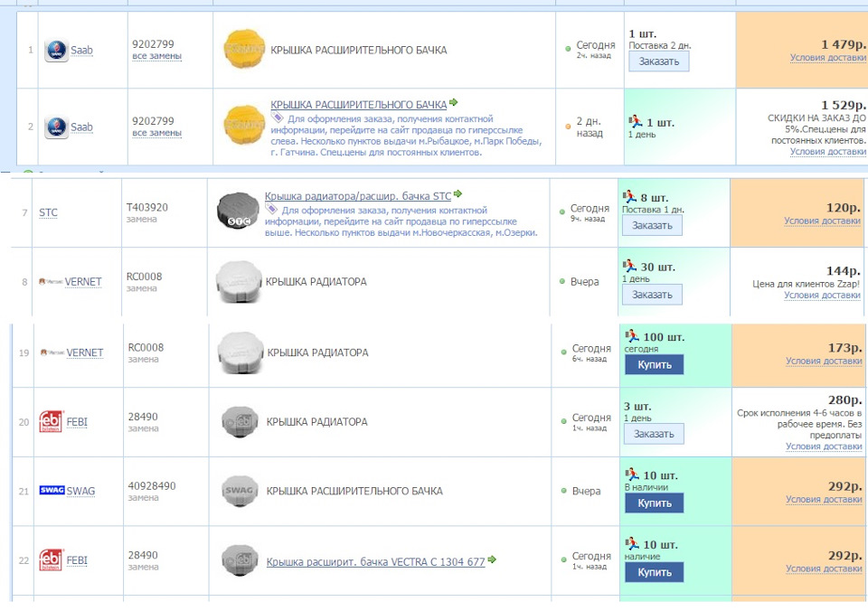
Task: Click the tag icon in the Saab row 2 description
Action: [278, 118]
